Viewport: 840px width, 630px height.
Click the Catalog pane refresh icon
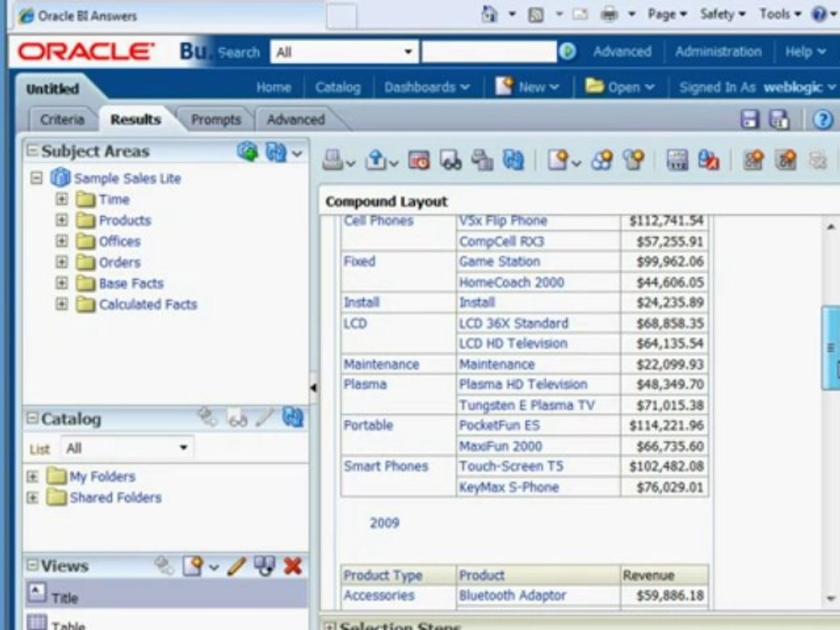(292, 417)
